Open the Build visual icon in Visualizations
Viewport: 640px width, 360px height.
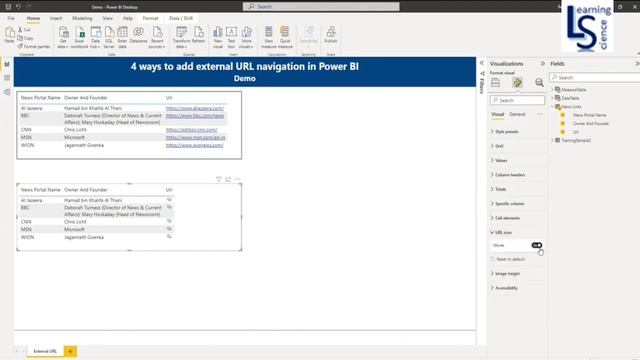[496, 82]
